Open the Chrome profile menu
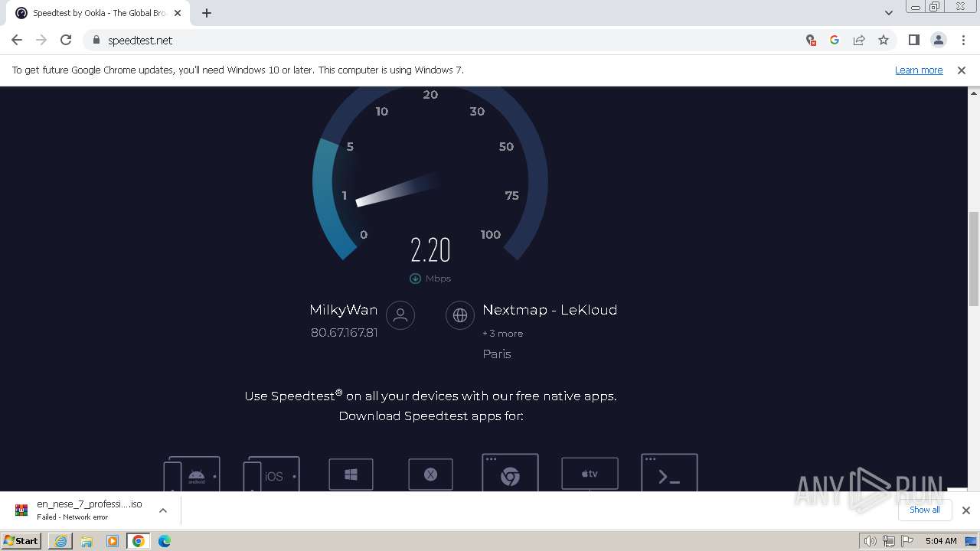The width and height of the screenshot is (980, 551). click(x=939, y=40)
